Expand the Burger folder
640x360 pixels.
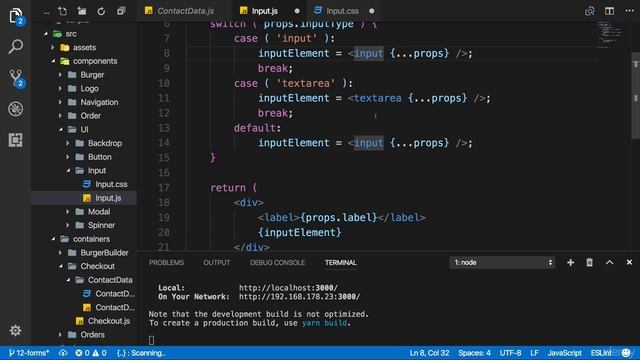pyautogui.click(x=92, y=75)
